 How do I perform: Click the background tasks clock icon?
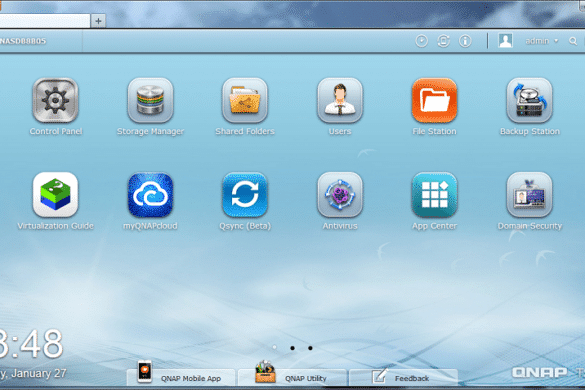[x=422, y=41]
